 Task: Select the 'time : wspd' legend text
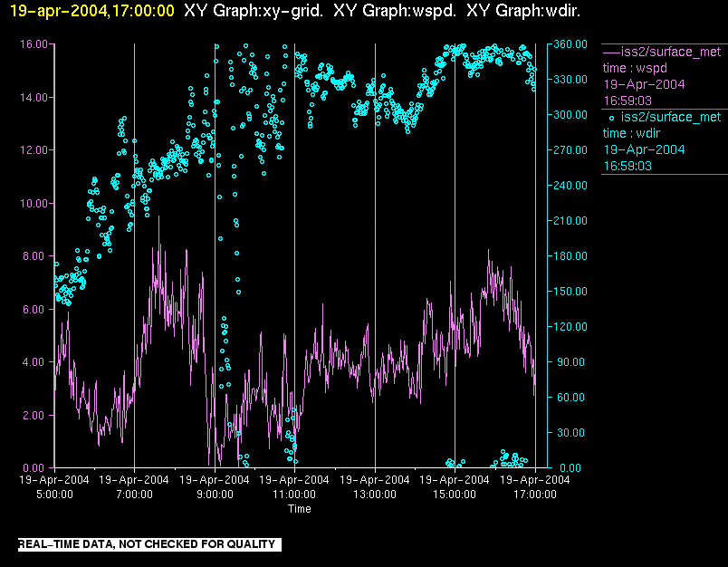click(635, 68)
